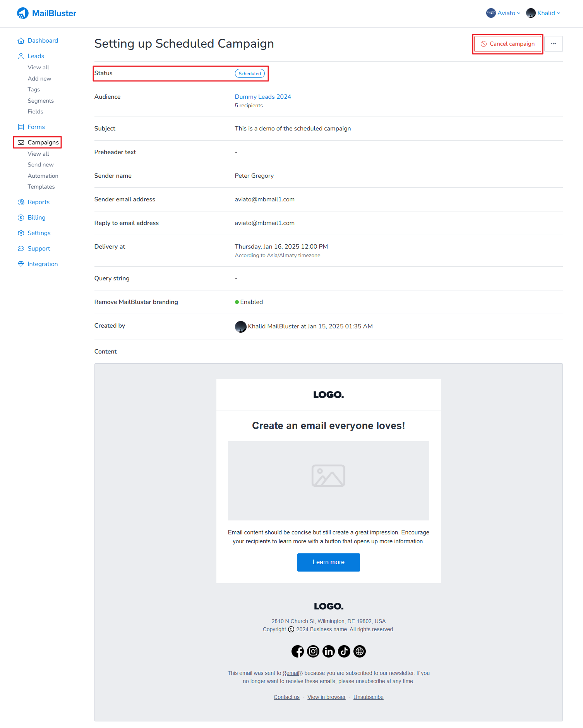Click the LinkedIn icon in email footer
This screenshot has width=583, height=728.
tap(329, 651)
